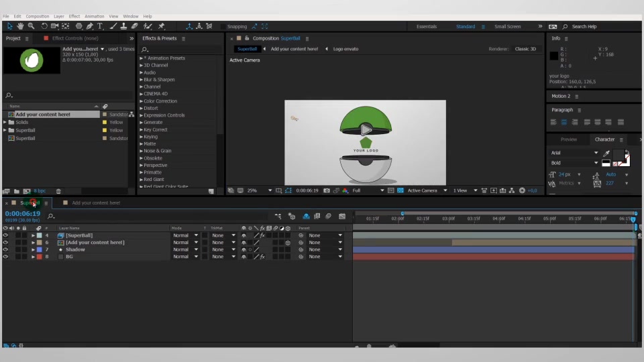644x362 pixels.
Task: Click the eyedropper in Character panel
Action: [x=606, y=153]
